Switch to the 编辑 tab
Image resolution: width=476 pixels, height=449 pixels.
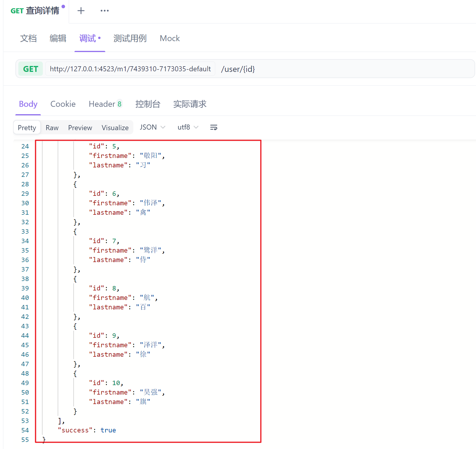point(58,38)
